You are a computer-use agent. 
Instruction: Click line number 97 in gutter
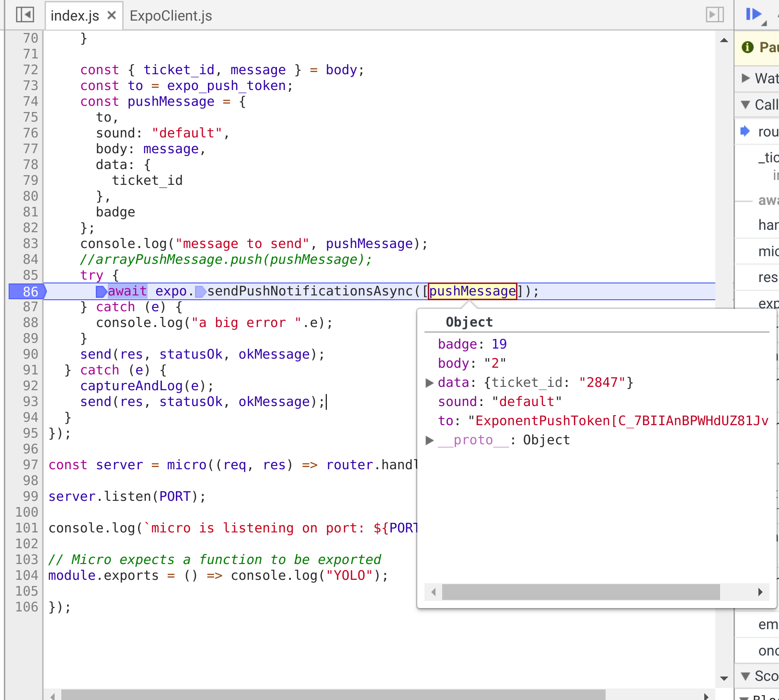tap(30, 465)
